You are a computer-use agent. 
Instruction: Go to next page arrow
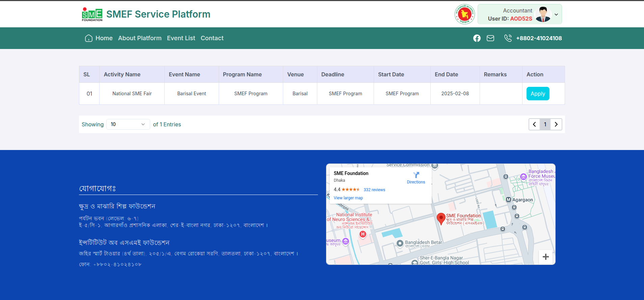point(556,124)
